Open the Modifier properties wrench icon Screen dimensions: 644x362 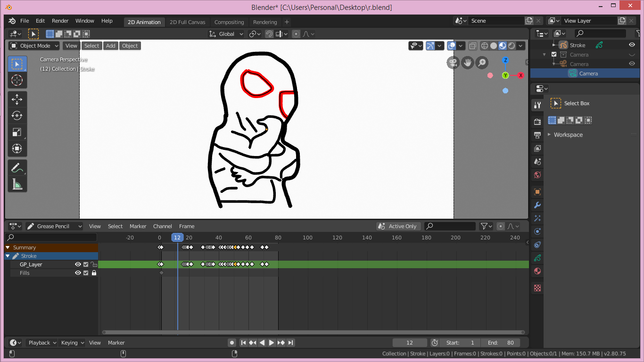[537, 205]
